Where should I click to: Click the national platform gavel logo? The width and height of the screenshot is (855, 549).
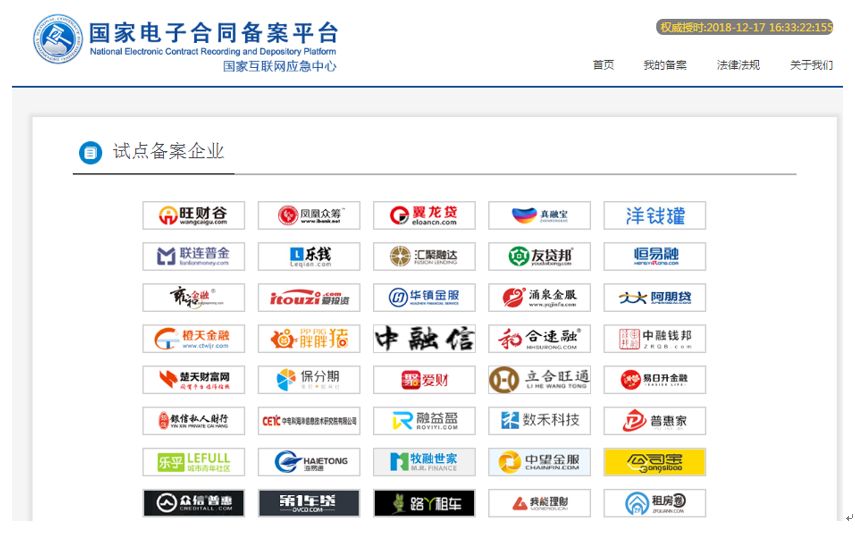[x=57, y=39]
